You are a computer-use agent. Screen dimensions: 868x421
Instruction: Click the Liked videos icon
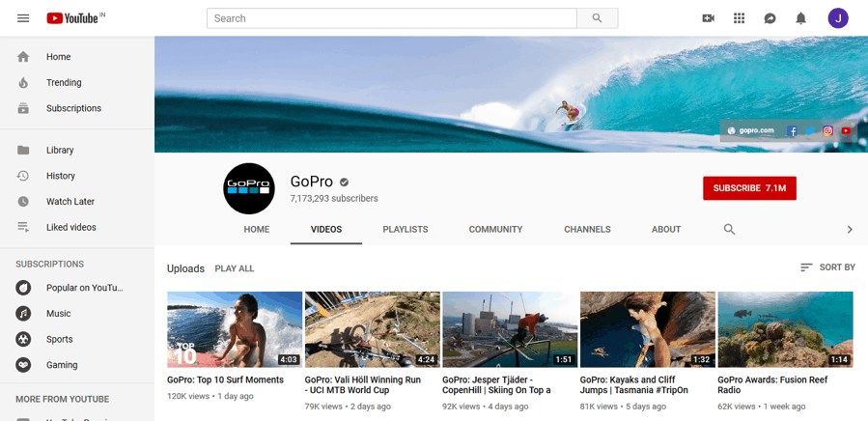click(23, 227)
